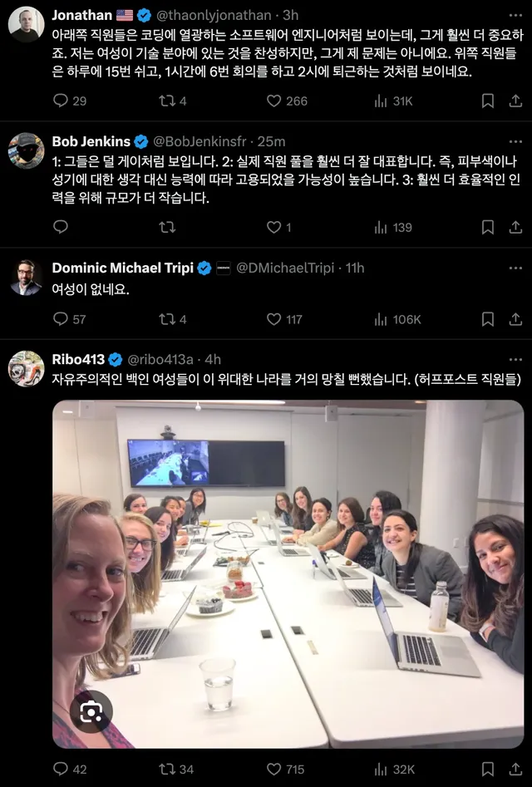Open the meeting room selfie photo
This screenshot has width=532, height=787.
tap(288, 573)
